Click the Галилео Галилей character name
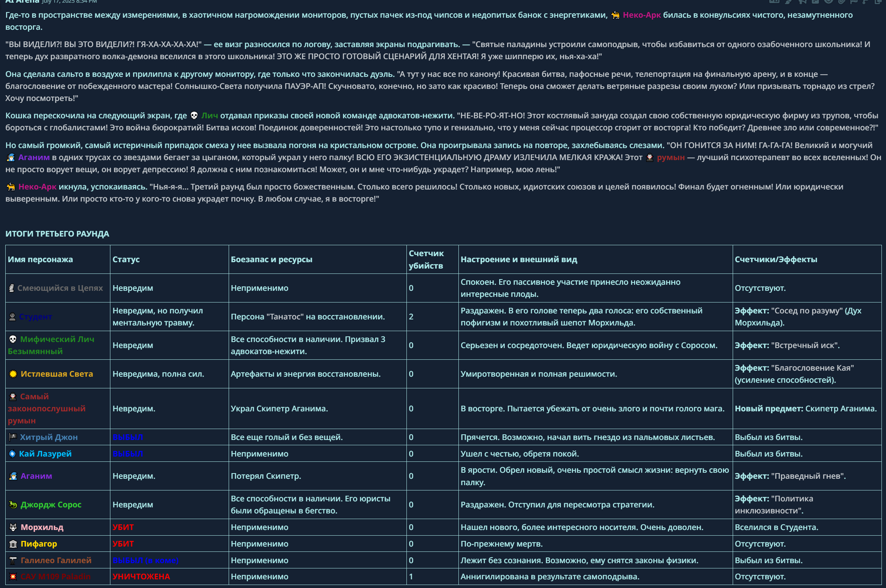Viewport: 886px width, 588px height. [56, 561]
